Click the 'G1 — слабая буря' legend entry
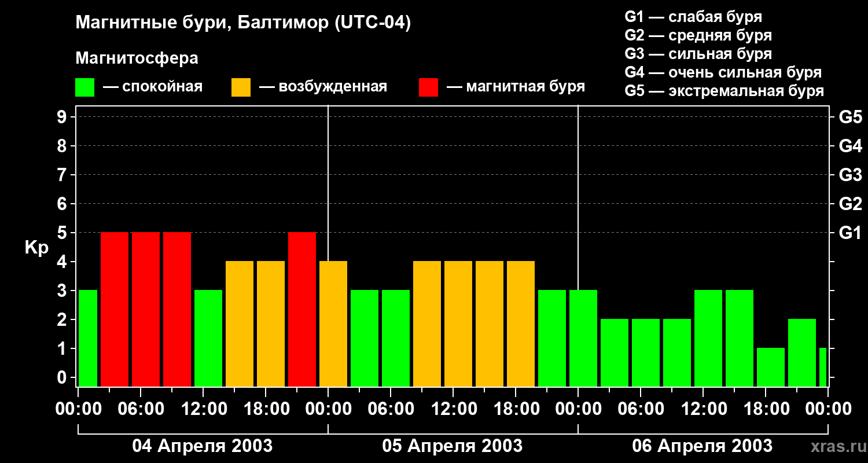The image size is (868, 463). tap(693, 17)
